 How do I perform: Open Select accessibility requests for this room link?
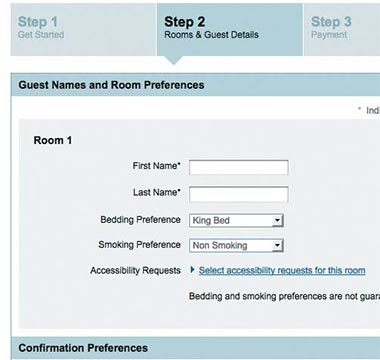pos(282,270)
